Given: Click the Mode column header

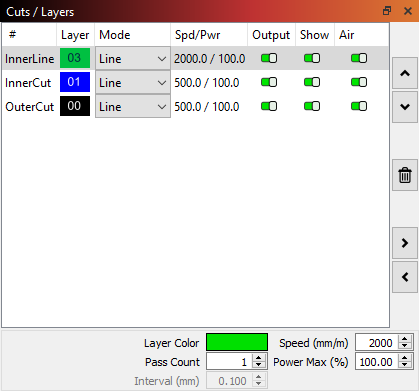Looking at the screenshot, I should (133, 35).
